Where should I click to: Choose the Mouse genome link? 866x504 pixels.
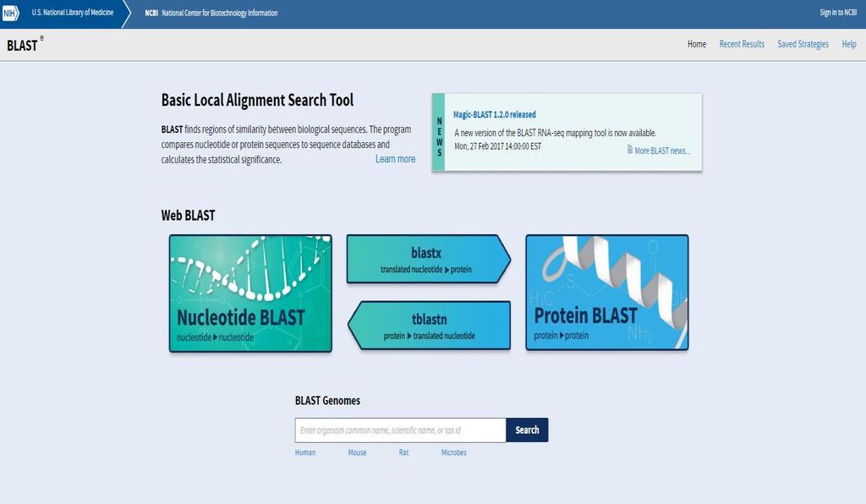coord(358,452)
